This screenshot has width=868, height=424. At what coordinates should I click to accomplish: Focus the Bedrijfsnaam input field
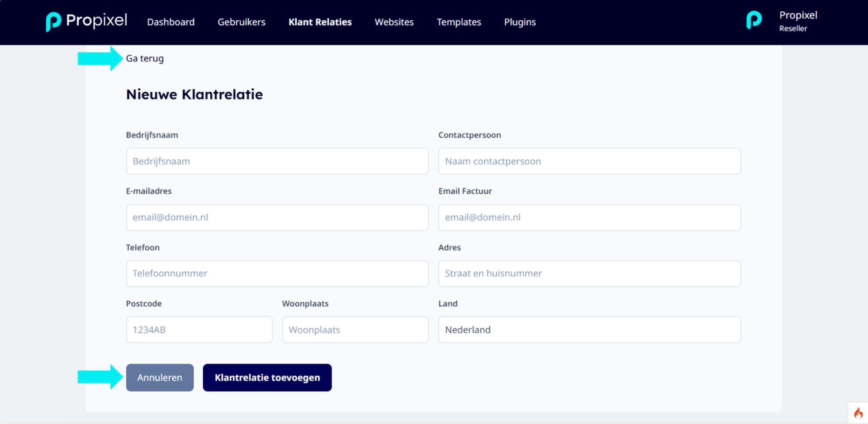[277, 161]
